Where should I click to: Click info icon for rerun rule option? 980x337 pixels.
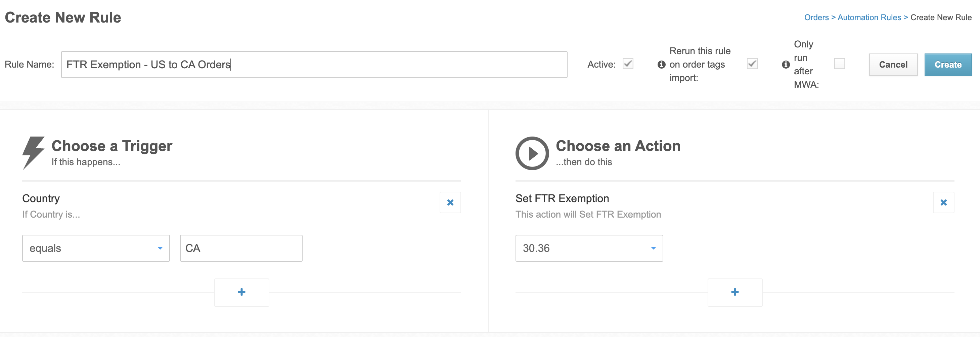click(662, 65)
